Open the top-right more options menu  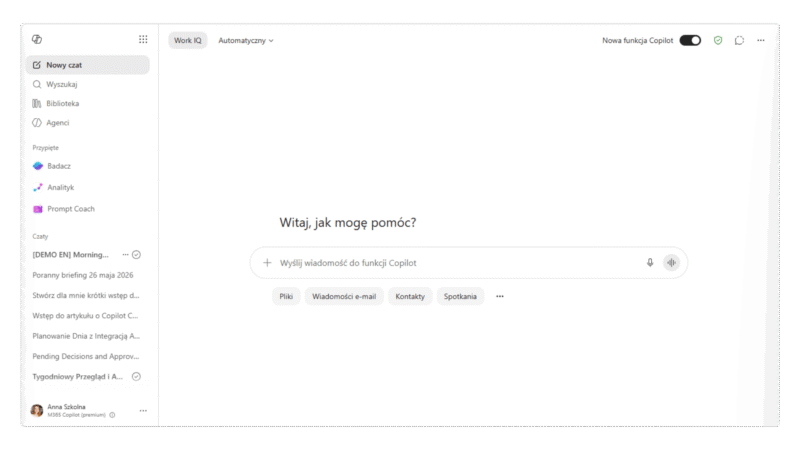[x=761, y=40]
